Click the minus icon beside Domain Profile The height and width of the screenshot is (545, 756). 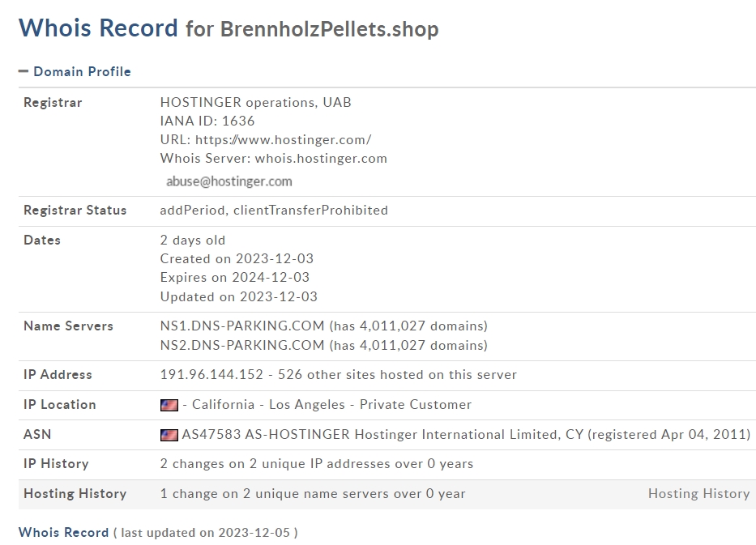23,71
